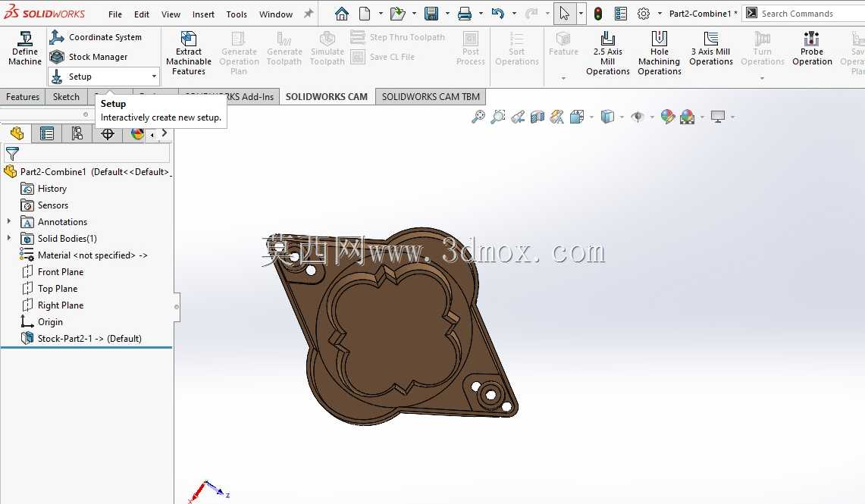Open ConfigurationManager tab icon
Image resolution: width=865 pixels, height=504 pixels.
point(77,133)
